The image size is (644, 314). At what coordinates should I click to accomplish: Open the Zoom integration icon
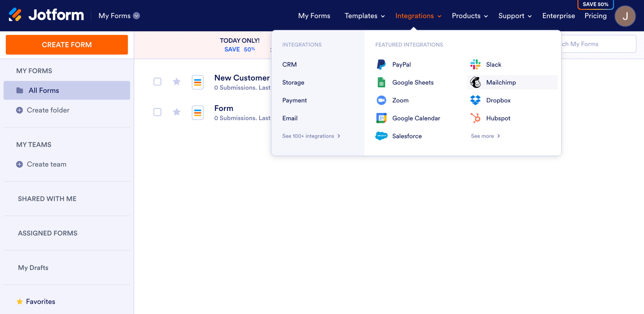[x=381, y=100]
